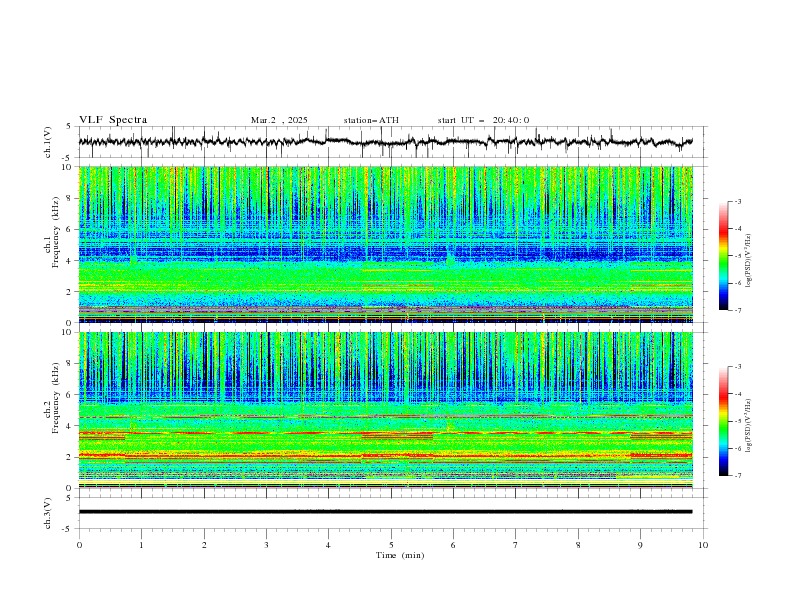This screenshot has width=792, height=612.
Task: Click the ch.1 voltage waveform trace
Action: pos(385,141)
